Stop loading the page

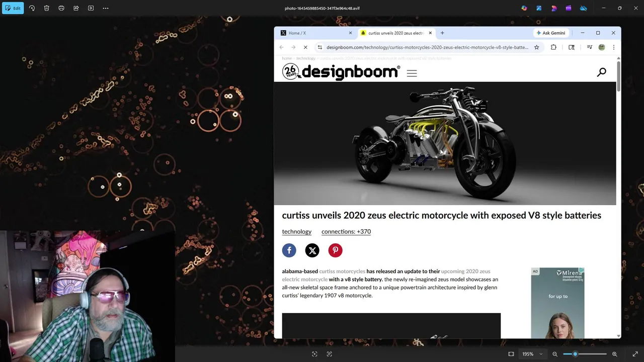[305, 47]
